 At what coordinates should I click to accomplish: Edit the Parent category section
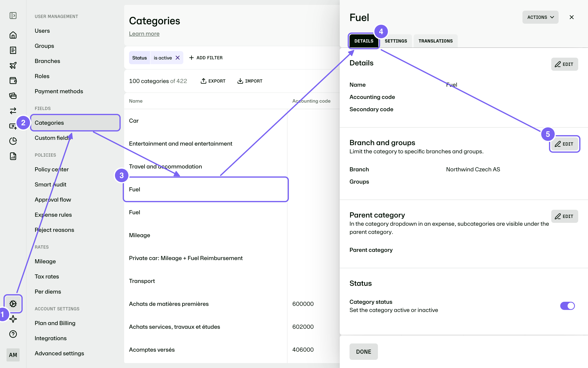click(x=565, y=216)
